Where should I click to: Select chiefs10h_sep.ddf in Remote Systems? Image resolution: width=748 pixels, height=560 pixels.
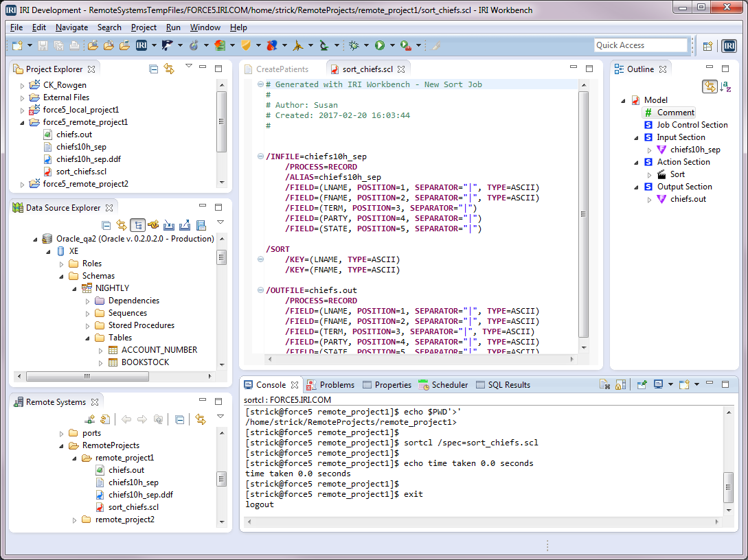point(141,495)
